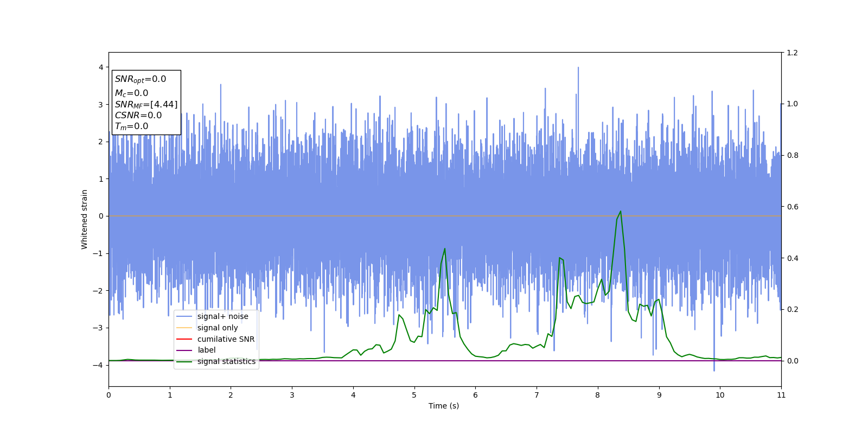
Task: Click the 'Whitened strain' y-axis label
Action: (85, 219)
